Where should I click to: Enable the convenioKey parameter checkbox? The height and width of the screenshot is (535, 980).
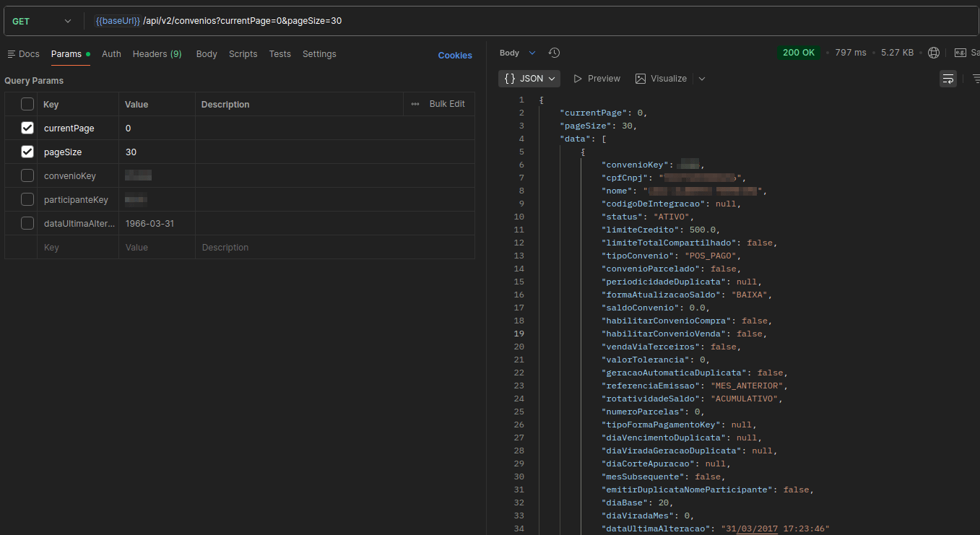coord(27,175)
